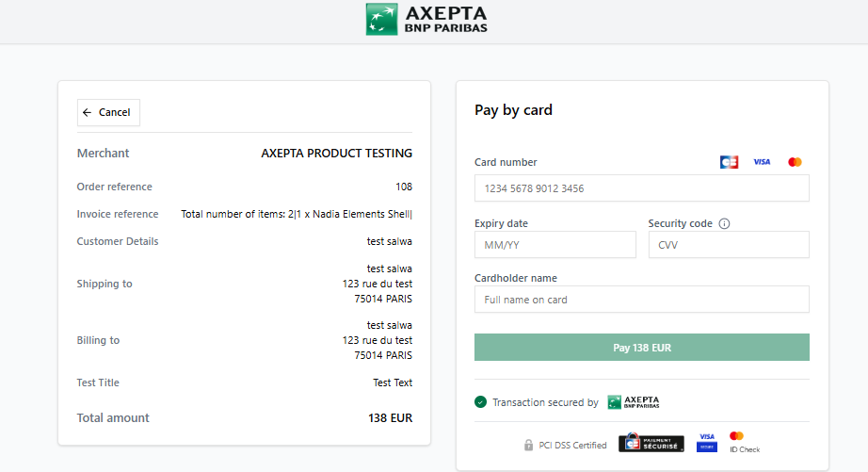This screenshot has width=868, height=472.
Task: Click the AXEPTA PRODUCT TESTING merchant name
Action: (336, 153)
